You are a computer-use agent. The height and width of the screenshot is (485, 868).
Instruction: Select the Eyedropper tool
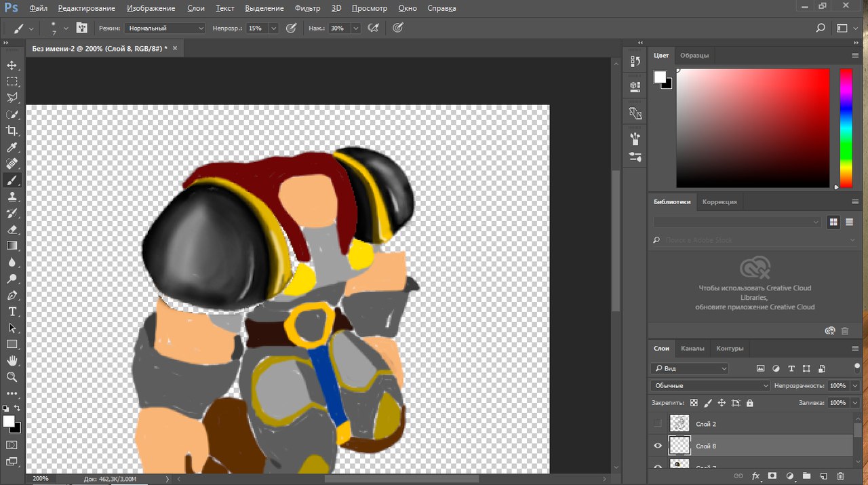point(12,148)
